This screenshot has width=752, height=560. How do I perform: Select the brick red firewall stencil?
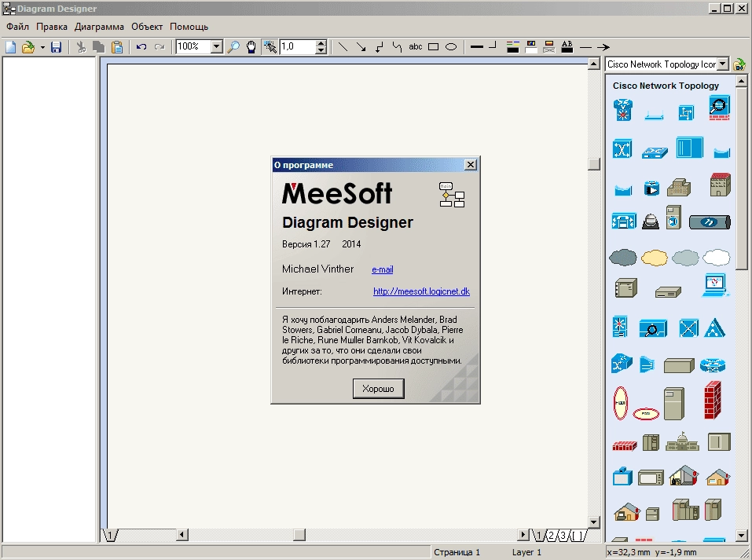pos(712,401)
